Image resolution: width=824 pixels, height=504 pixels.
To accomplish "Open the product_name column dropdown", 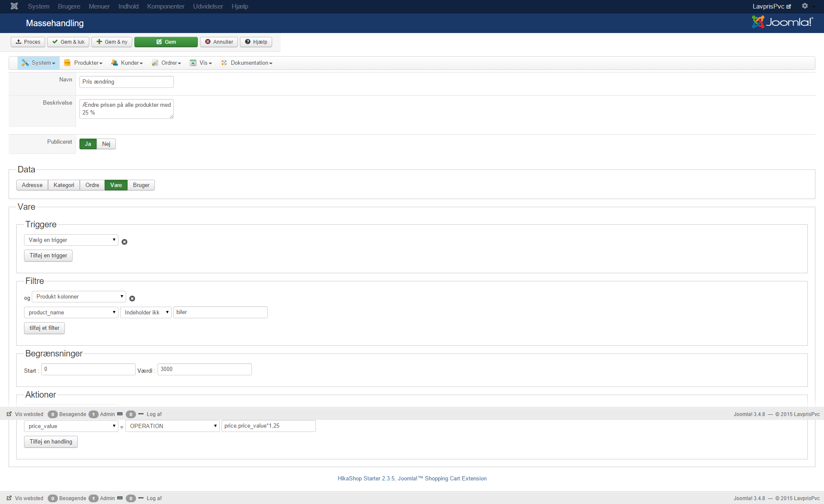I will [71, 313].
